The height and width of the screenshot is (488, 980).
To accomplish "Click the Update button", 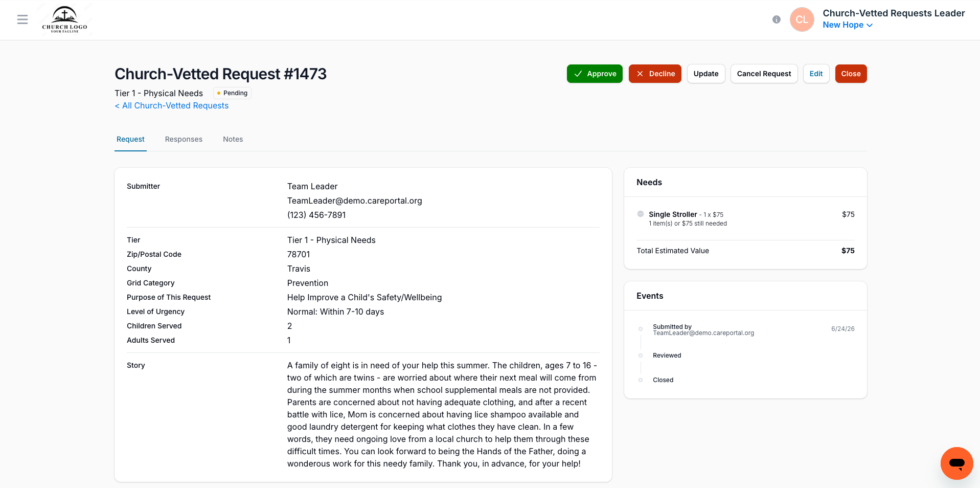I will [x=706, y=74].
